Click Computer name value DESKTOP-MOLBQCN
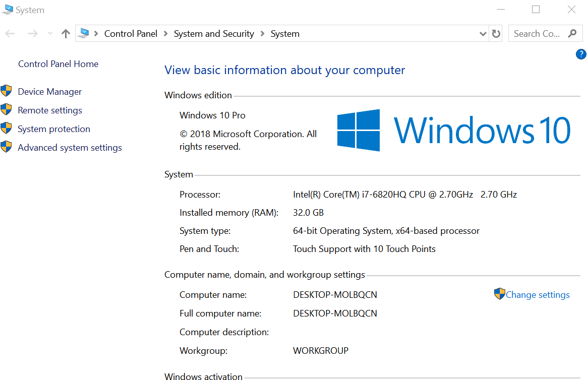The width and height of the screenshot is (588, 380). coord(335,295)
